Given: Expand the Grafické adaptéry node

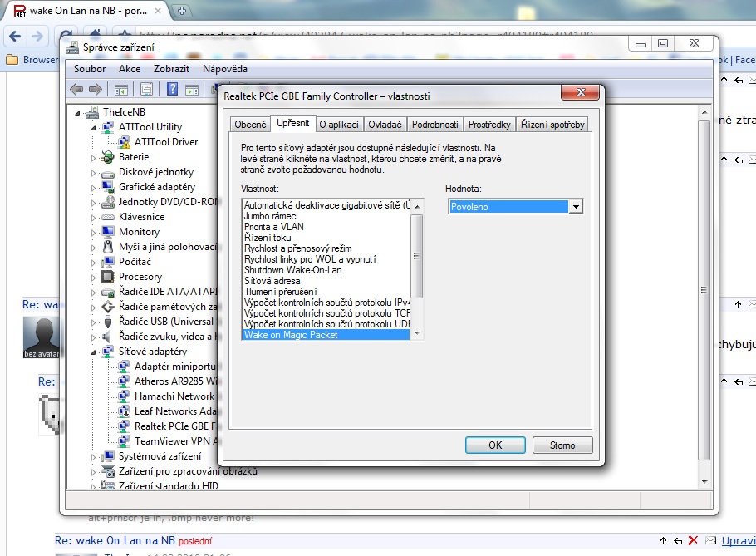Looking at the screenshot, I should 94,188.
